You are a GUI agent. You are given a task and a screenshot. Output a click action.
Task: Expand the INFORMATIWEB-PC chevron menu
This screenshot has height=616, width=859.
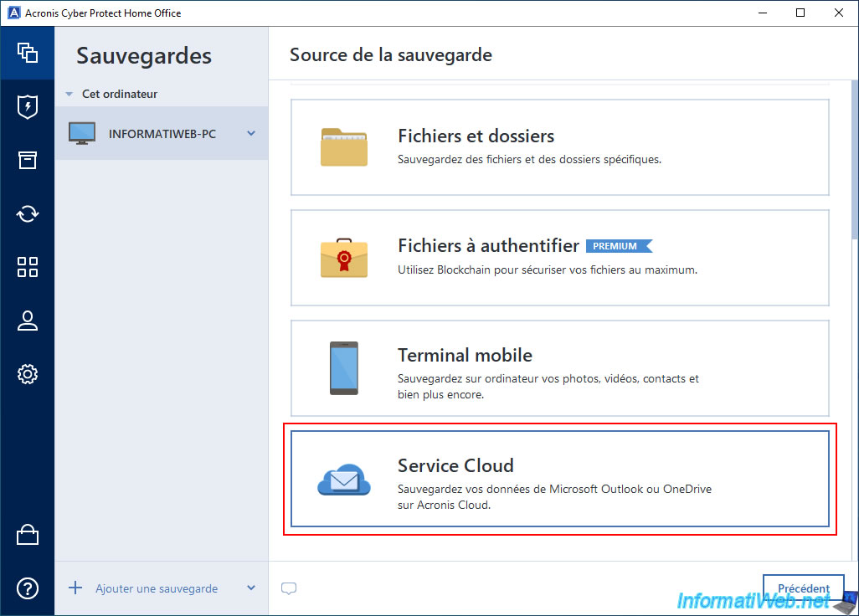[251, 133]
